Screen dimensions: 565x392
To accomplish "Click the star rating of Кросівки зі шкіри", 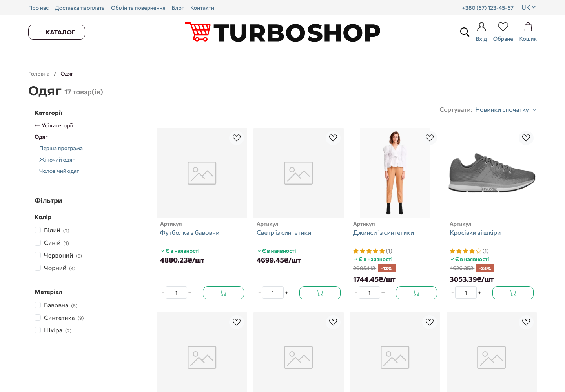I will [466, 251].
